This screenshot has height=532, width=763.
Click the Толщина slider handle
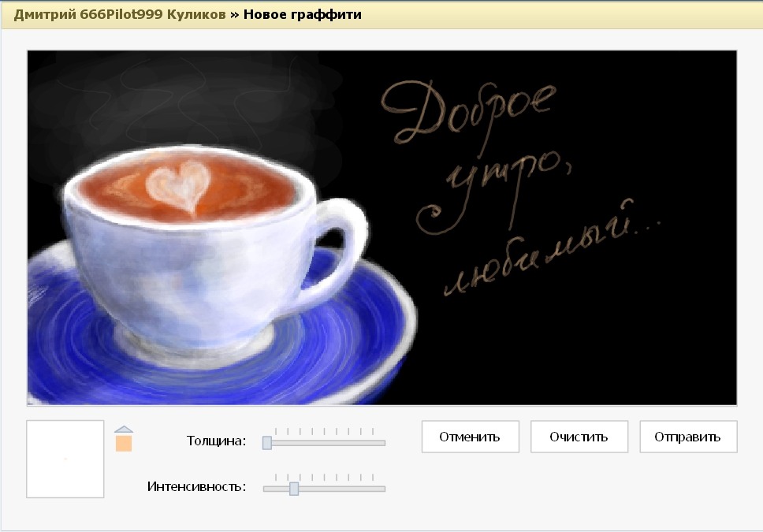pos(267,443)
